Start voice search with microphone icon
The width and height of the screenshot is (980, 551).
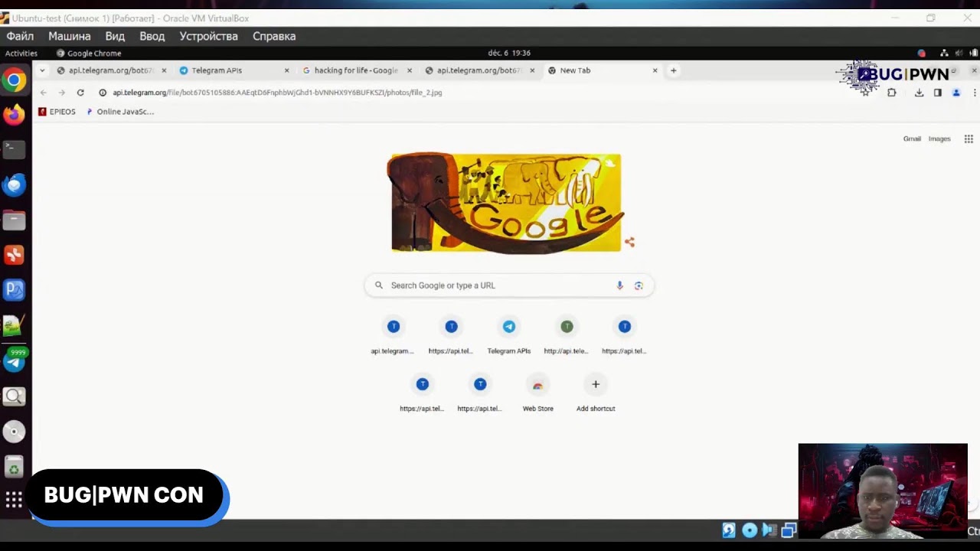pyautogui.click(x=620, y=285)
